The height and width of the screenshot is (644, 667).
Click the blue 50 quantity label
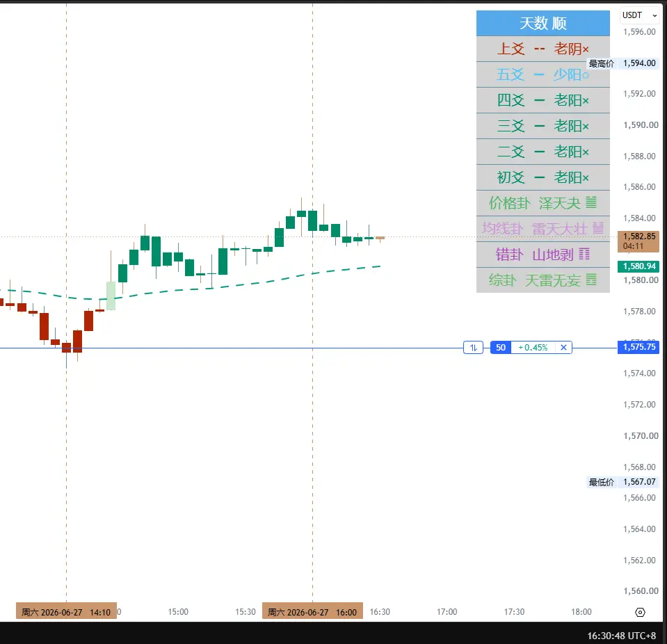(x=501, y=348)
